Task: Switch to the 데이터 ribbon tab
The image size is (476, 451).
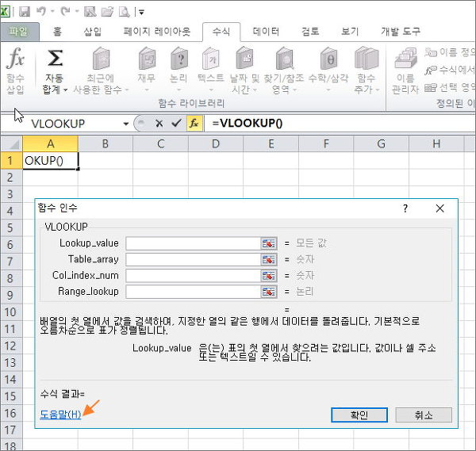Action: 266,32
